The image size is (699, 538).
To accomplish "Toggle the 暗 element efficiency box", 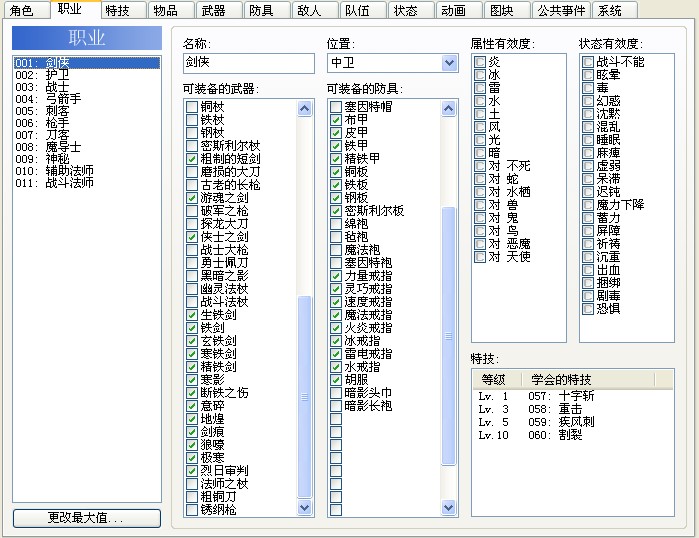I will click(x=480, y=153).
